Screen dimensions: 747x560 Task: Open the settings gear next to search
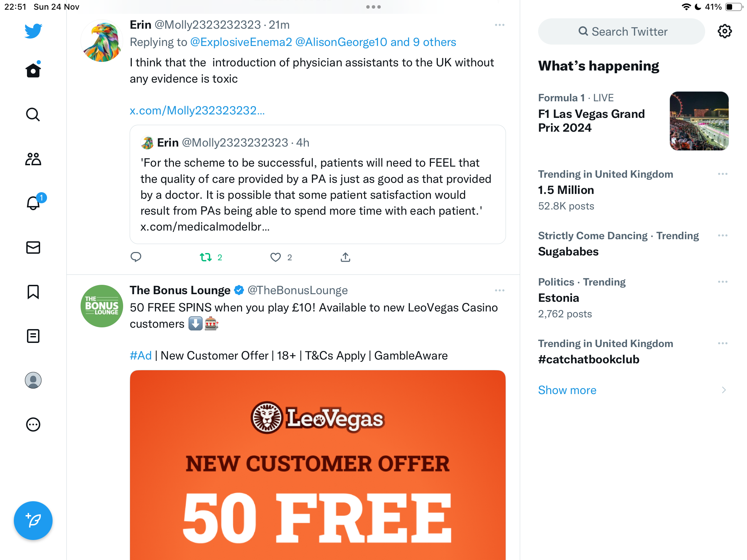click(725, 31)
